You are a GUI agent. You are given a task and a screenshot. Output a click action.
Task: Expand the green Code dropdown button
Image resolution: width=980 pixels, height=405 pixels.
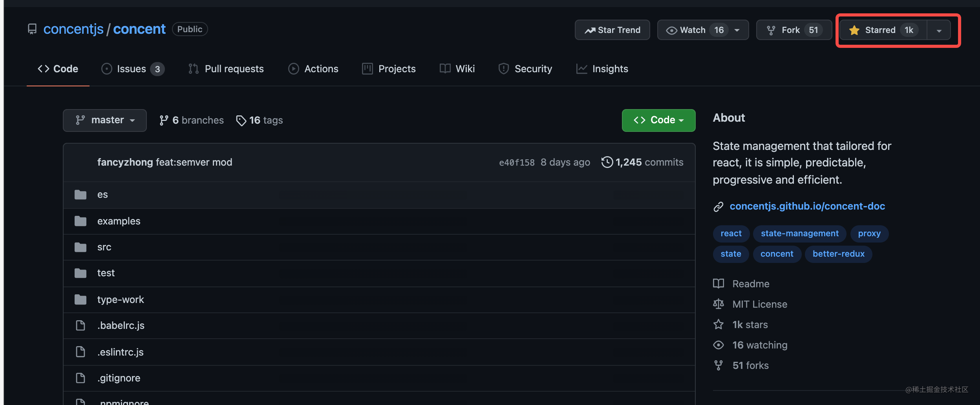[658, 120]
